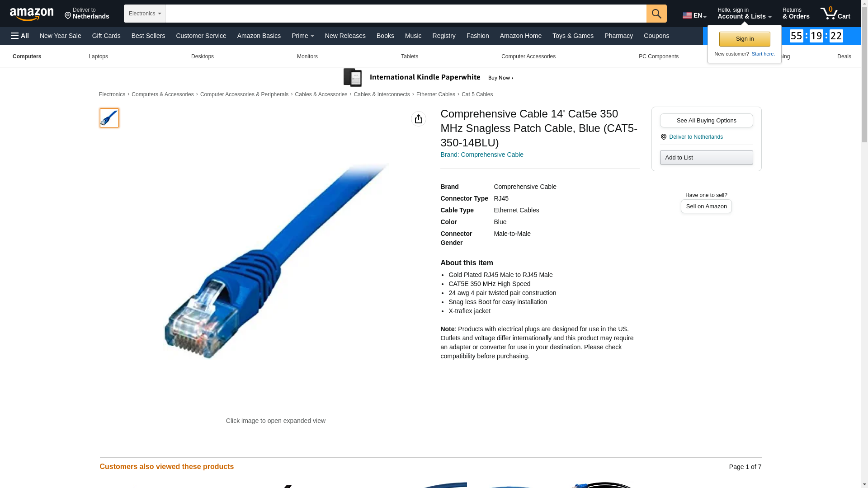Image resolution: width=868 pixels, height=488 pixels.
Task: Click the Ethernet Cables breadcrumb link
Action: (x=436, y=94)
